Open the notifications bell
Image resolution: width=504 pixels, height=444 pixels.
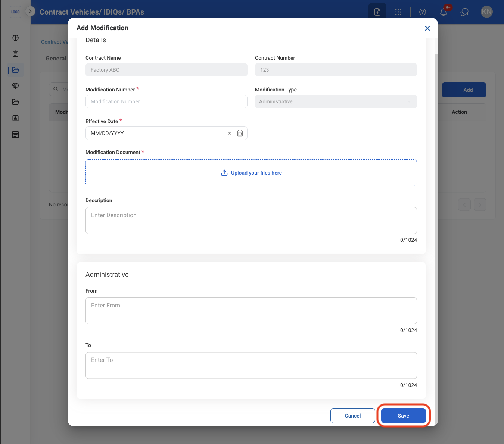(x=444, y=12)
